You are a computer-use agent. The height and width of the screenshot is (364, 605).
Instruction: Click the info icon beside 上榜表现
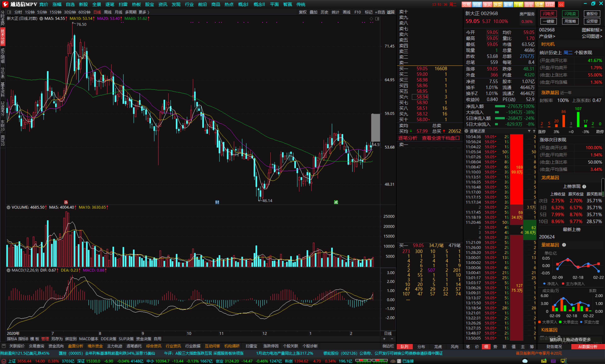[x=584, y=187]
